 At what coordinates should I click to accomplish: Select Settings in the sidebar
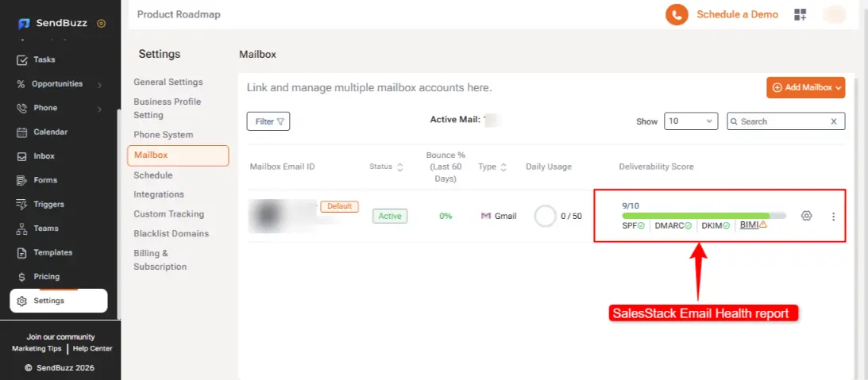[59, 301]
